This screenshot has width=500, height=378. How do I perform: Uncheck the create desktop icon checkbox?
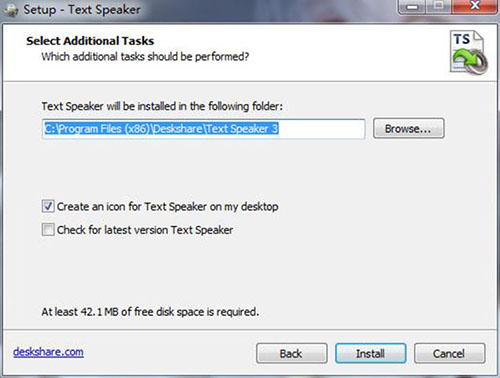pos(48,206)
